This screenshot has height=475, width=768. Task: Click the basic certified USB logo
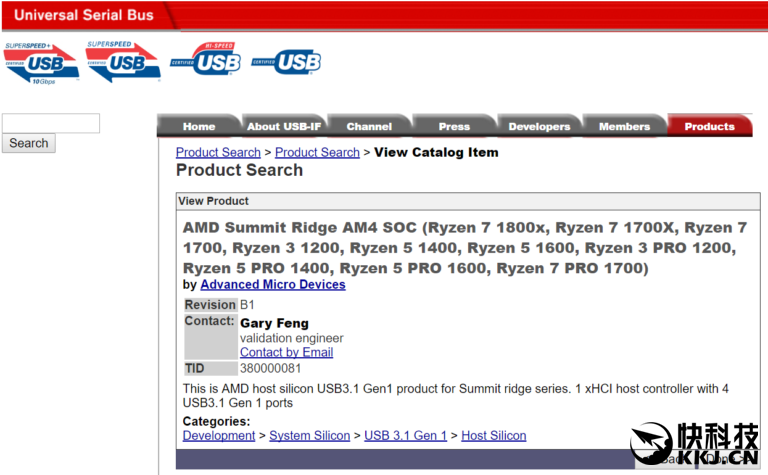point(287,61)
